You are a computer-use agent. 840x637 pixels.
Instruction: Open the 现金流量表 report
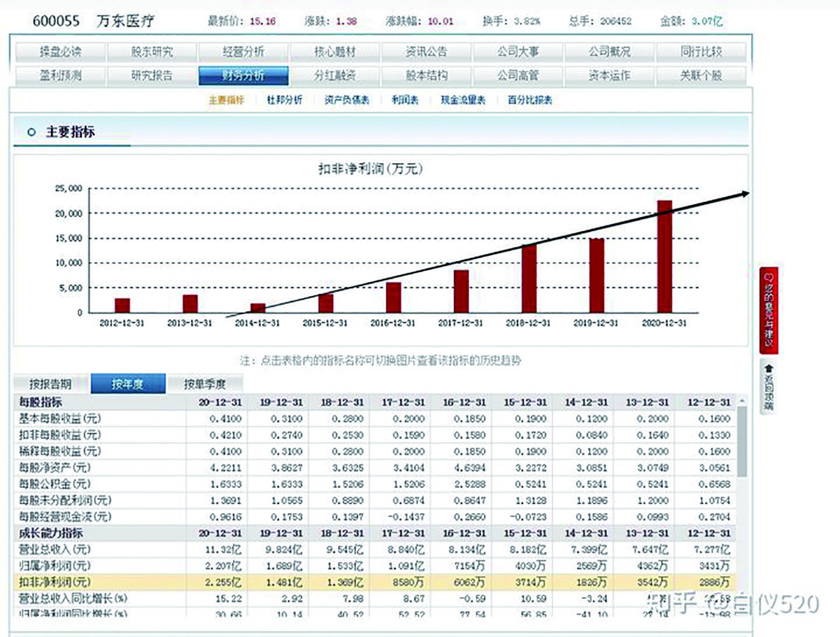[x=462, y=100]
